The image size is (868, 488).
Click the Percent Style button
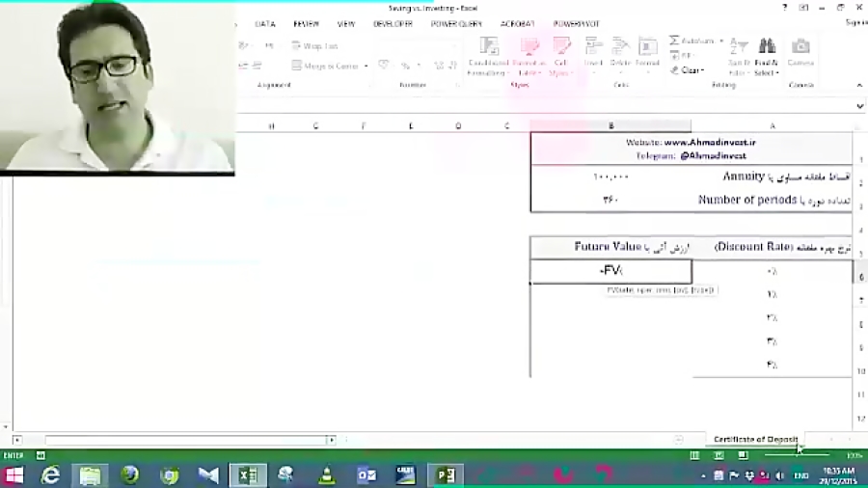pyautogui.click(x=405, y=66)
